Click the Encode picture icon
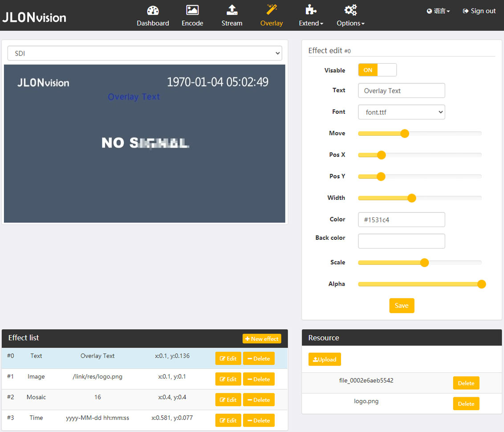Screen dimensions: 504x432 click(x=192, y=10)
